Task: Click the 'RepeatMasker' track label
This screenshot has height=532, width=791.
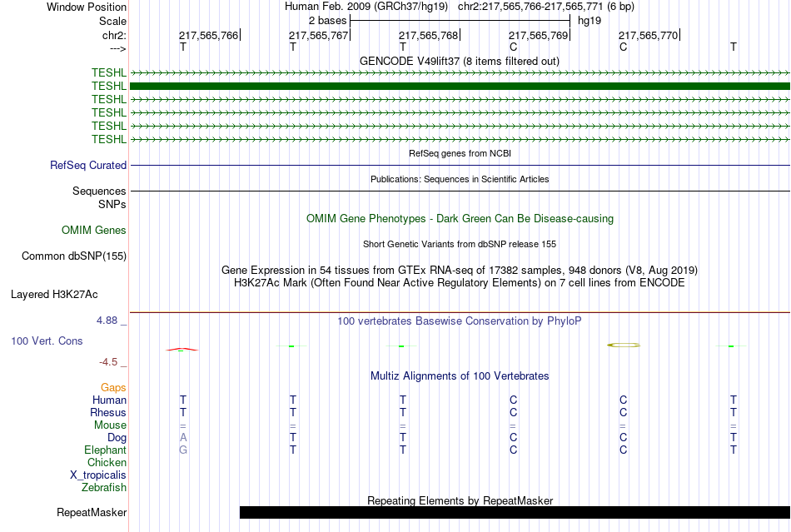Action: [x=92, y=512]
